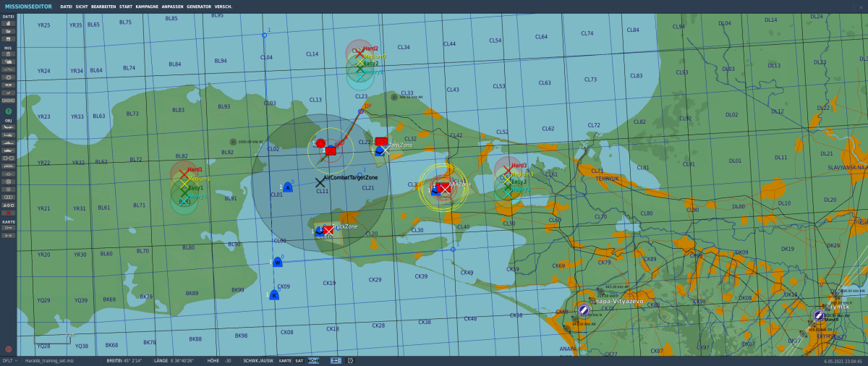This screenshot has width=868, height=366.
Task: Click the new mission file icon
Action: pyautogui.click(x=9, y=23)
